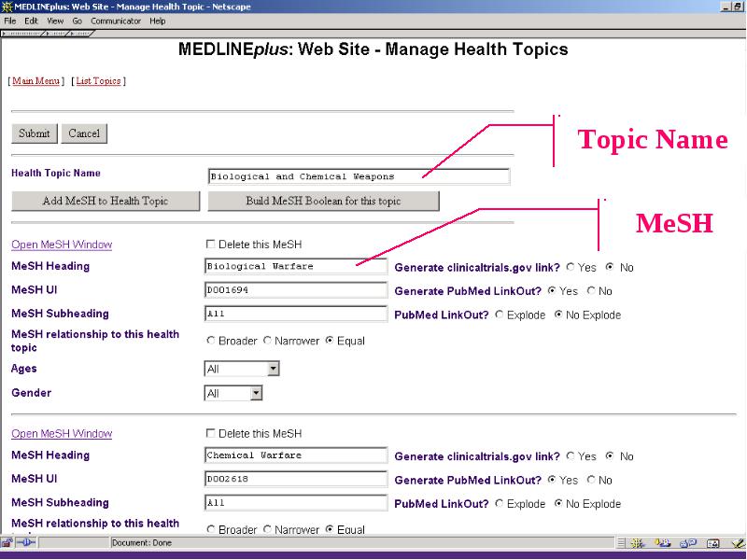Screen dimensions: 747x560
Task: Select Yes for Chemical Warfare PubMed LinkOut generation
Action: click(552, 480)
